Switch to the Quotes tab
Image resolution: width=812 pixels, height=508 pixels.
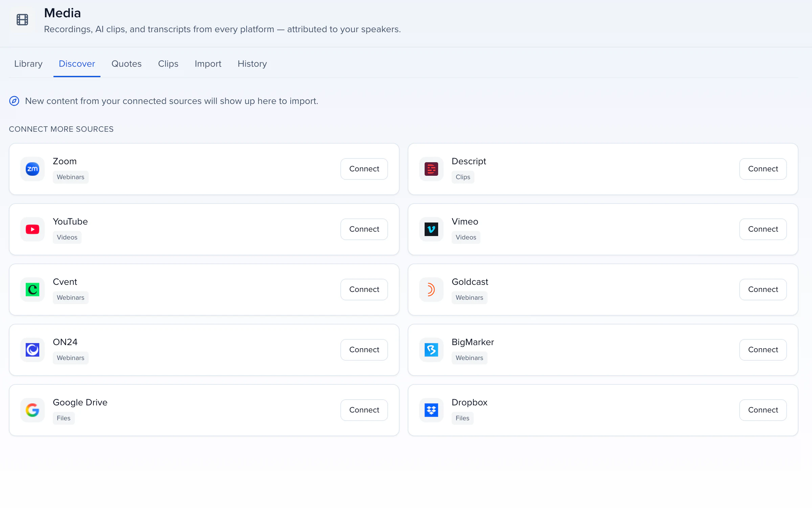pyautogui.click(x=127, y=64)
